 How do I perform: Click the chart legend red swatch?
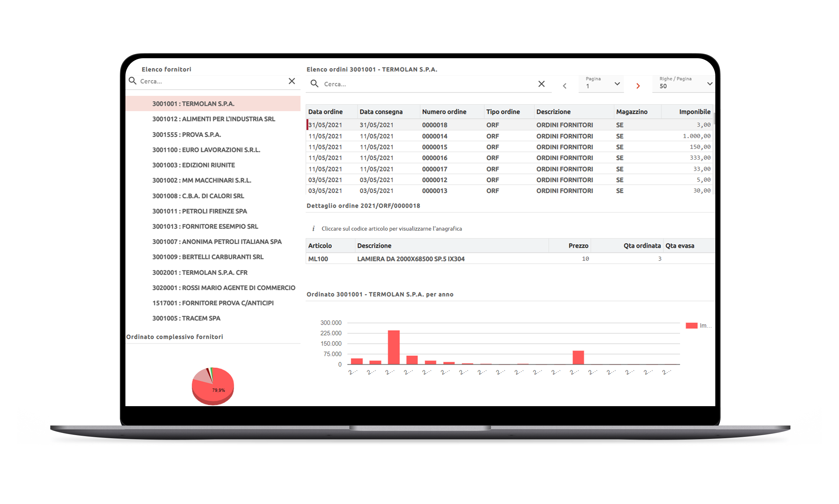coord(691,326)
